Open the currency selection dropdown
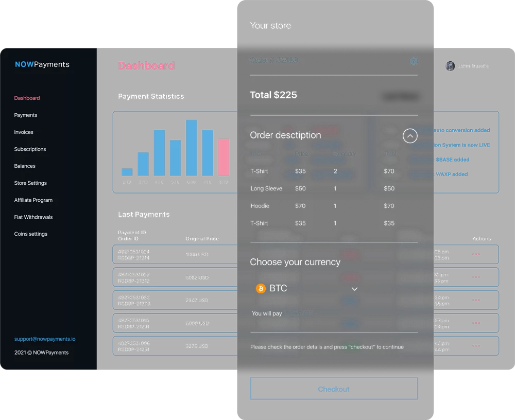This screenshot has width=515, height=420. 354,289
